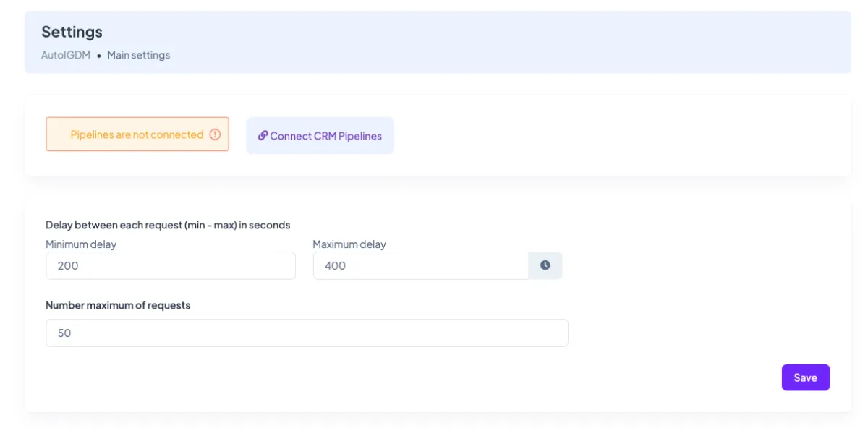868x428 pixels.
Task: Select the value 50 in requests field
Action: coord(64,333)
